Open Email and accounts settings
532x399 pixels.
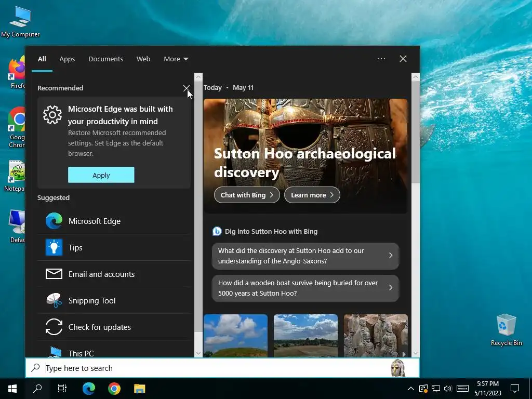(x=114, y=274)
